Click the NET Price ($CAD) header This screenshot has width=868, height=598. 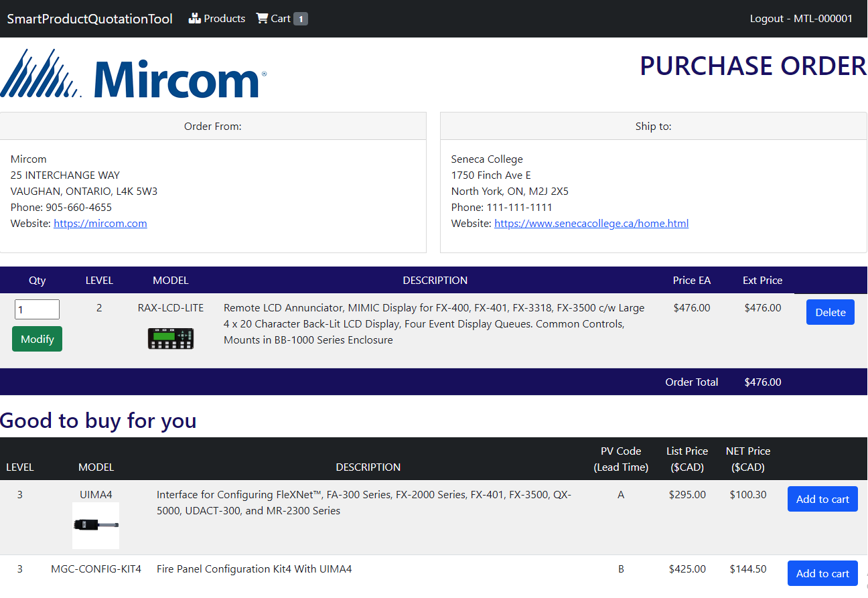pos(748,459)
